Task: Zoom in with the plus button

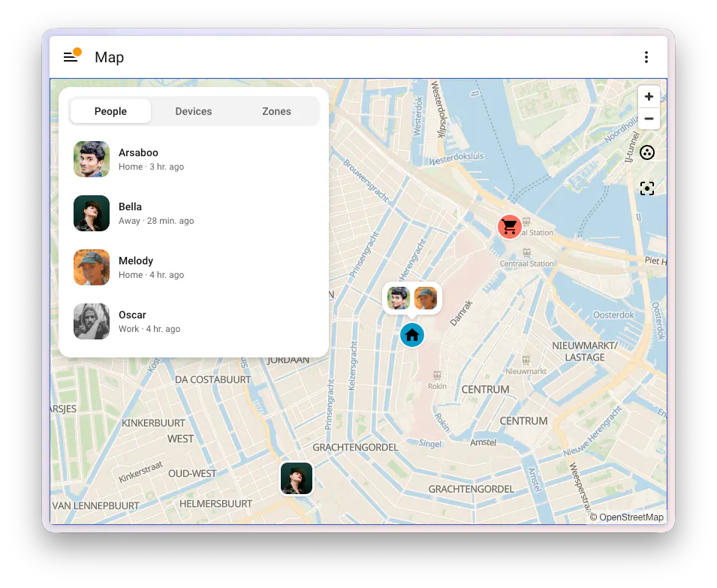Action: (649, 96)
